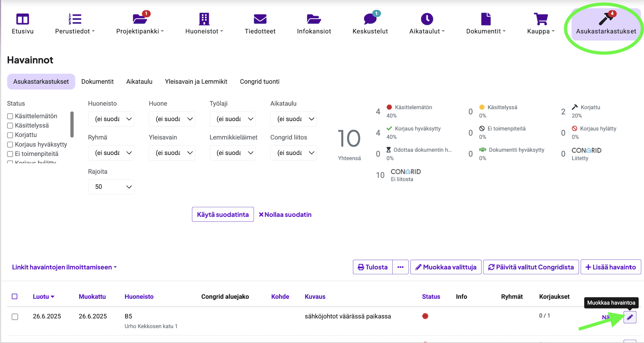Open Etusivu home icon in navigation
Image resolution: width=644 pixels, height=343 pixels.
22,19
